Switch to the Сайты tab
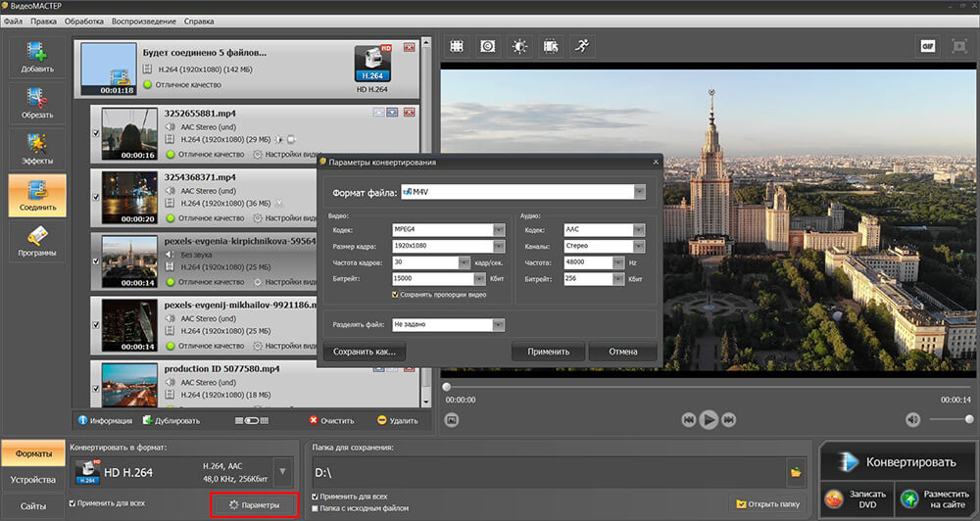The height and width of the screenshot is (521, 980). coord(33,506)
